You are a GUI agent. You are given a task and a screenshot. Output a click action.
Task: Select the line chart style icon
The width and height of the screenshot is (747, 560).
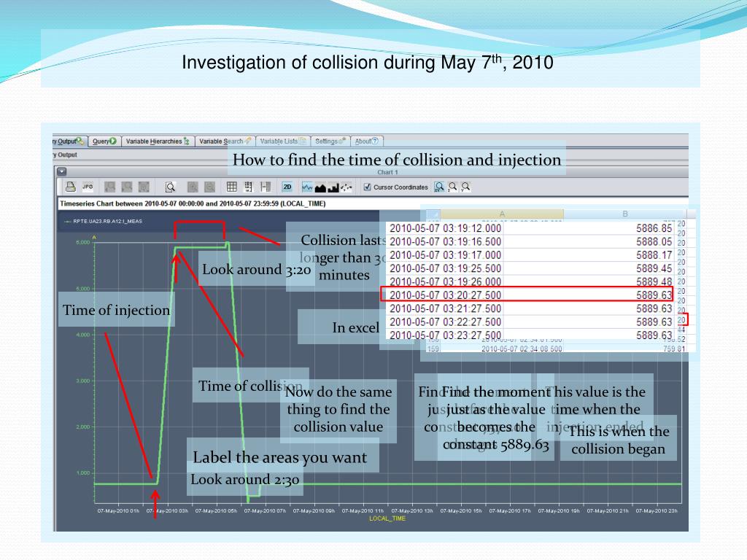pyautogui.click(x=307, y=187)
